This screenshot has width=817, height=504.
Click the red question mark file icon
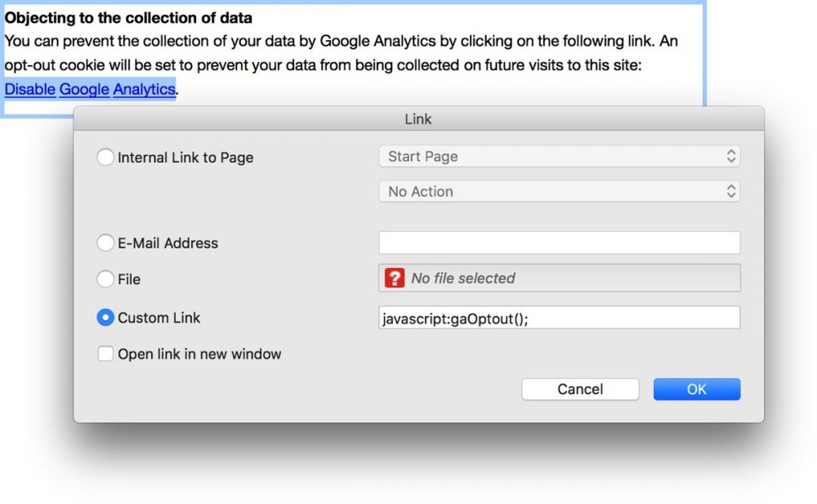(x=395, y=278)
